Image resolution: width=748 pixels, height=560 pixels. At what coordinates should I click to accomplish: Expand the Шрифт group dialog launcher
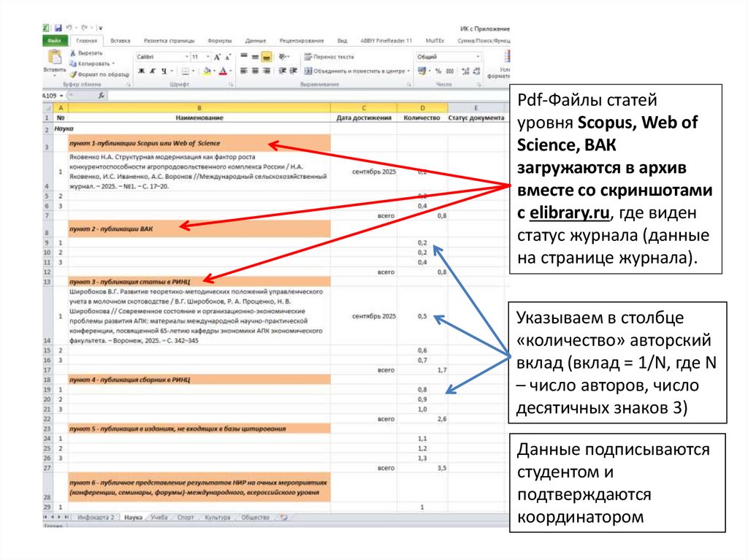click(231, 85)
